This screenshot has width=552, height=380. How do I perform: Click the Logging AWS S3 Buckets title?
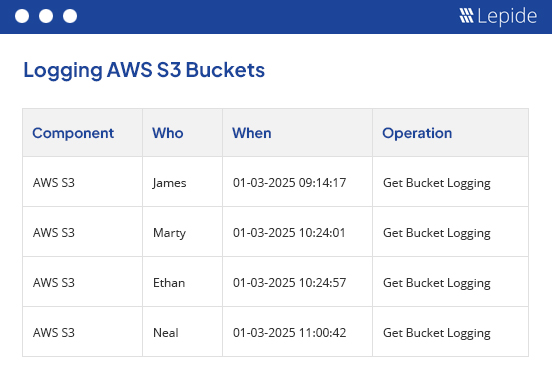(144, 70)
